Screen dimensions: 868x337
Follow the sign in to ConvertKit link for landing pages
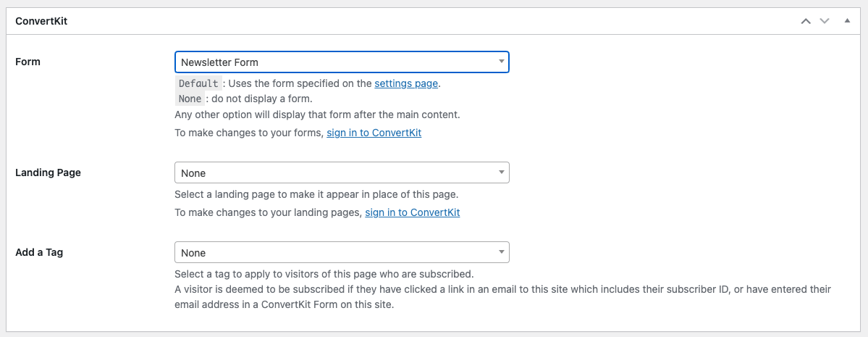pyautogui.click(x=413, y=212)
